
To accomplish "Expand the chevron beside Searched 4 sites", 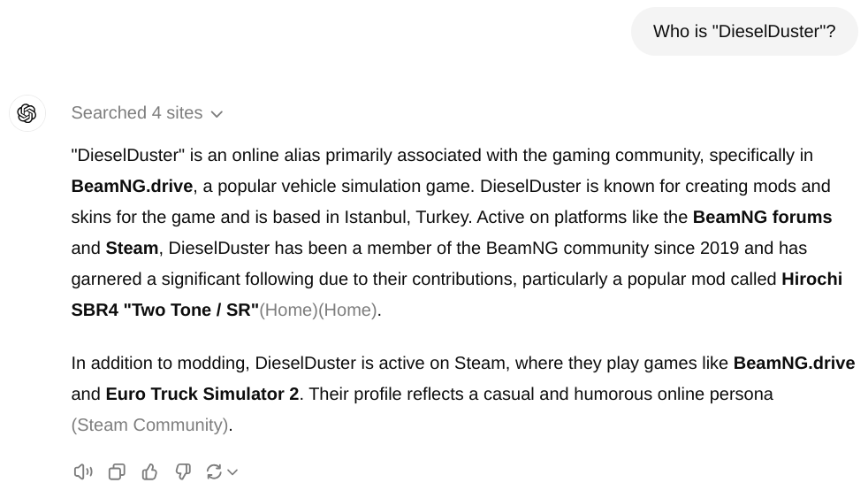I will tap(217, 114).
